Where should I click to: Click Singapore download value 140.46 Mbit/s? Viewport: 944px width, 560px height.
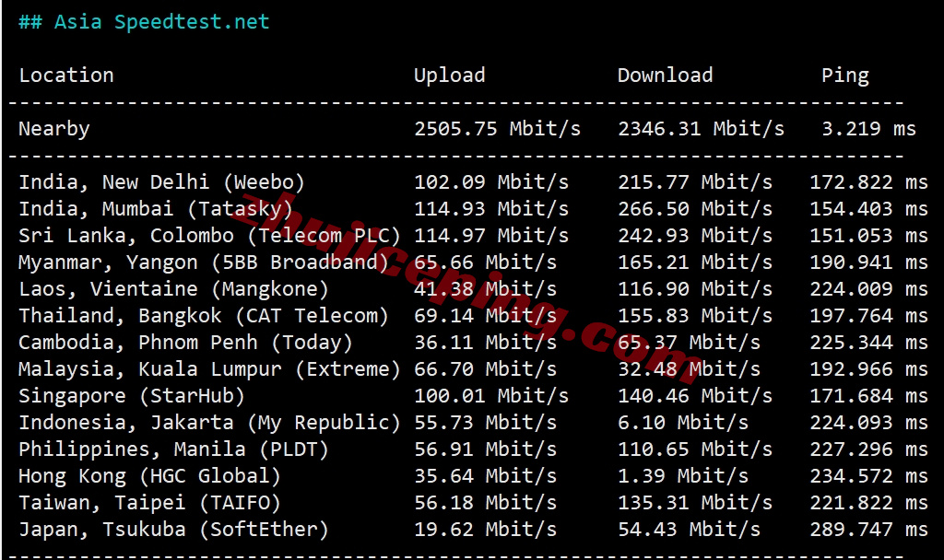pyautogui.click(x=695, y=396)
